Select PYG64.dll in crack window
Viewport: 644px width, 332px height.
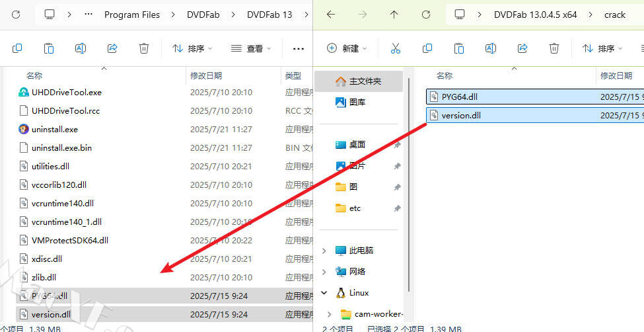(x=535, y=97)
